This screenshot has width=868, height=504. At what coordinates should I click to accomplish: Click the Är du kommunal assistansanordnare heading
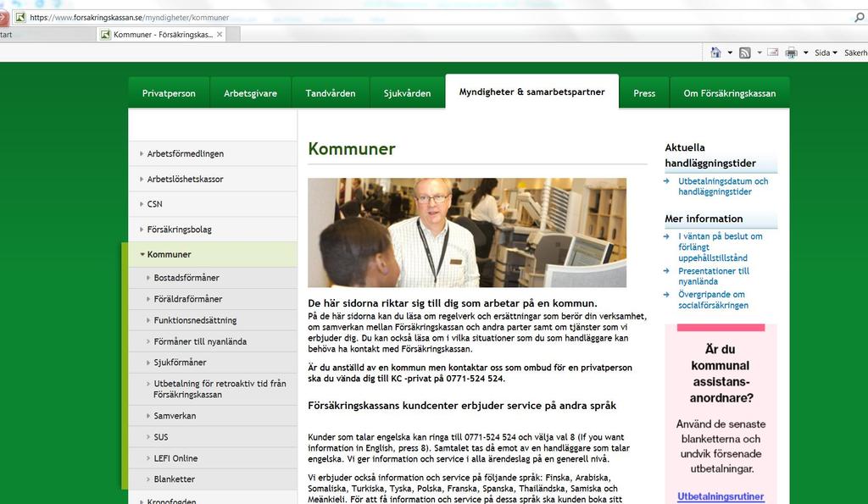721,374
